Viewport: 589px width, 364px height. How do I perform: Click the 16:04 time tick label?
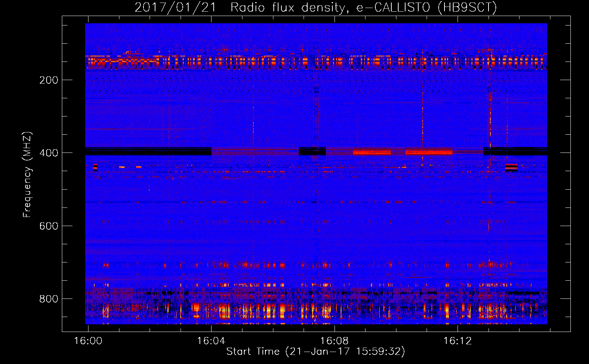click(x=211, y=341)
